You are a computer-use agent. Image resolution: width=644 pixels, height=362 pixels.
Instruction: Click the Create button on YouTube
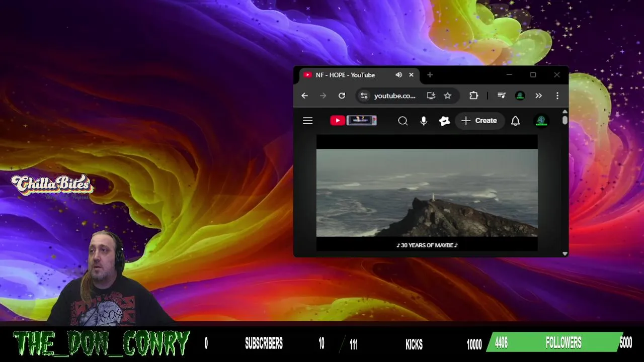(479, 121)
